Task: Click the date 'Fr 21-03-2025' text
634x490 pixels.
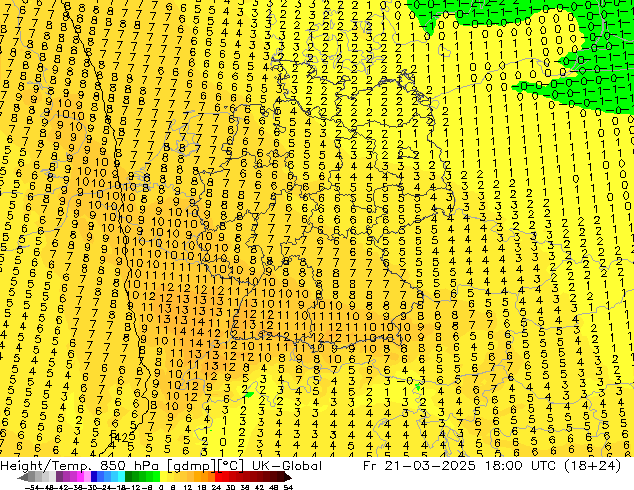Action: [x=419, y=466]
